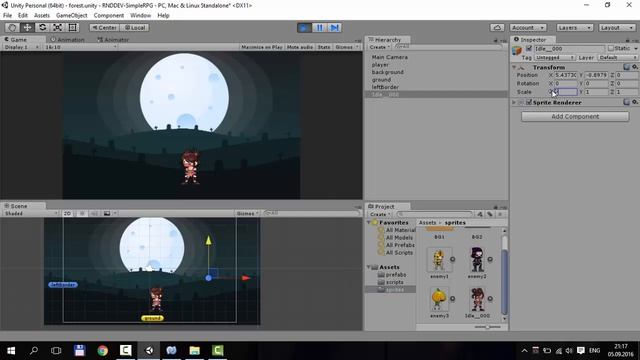This screenshot has height=360, width=640.
Task: Toggle the 2D scene view mode
Action: click(67, 213)
